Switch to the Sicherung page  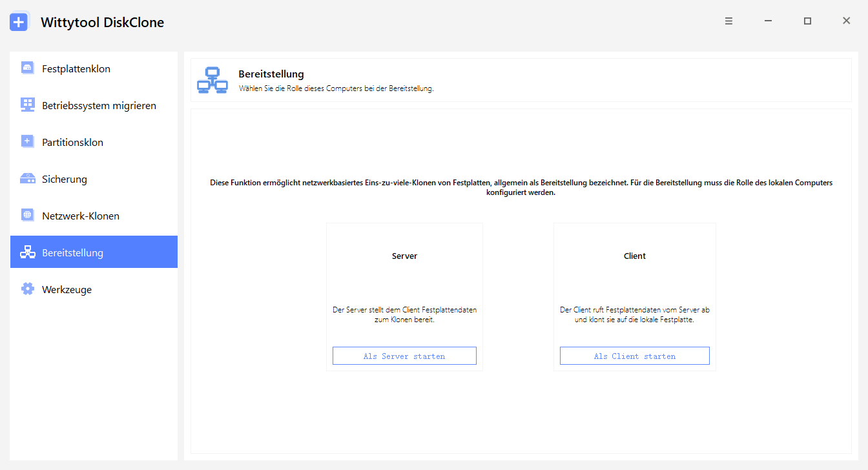94,179
